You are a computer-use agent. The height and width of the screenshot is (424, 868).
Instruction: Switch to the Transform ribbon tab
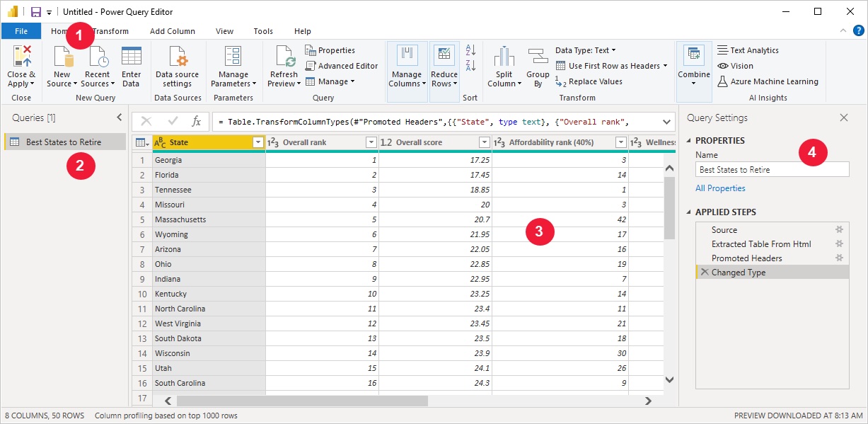tap(110, 31)
